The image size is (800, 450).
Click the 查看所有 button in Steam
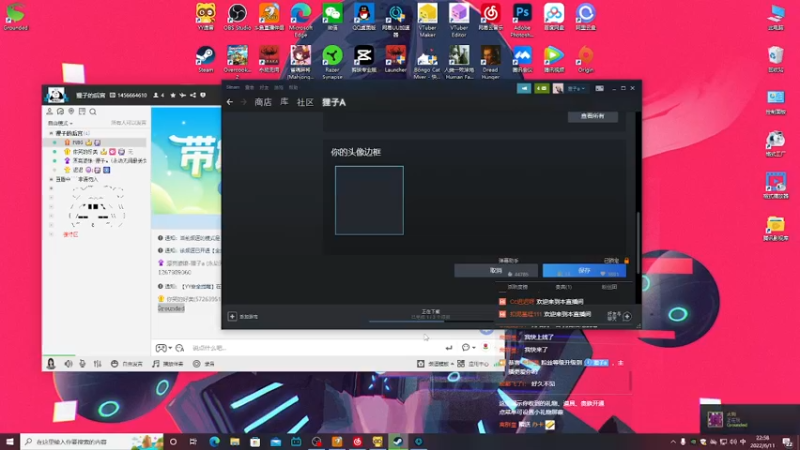tap(592, 116)
